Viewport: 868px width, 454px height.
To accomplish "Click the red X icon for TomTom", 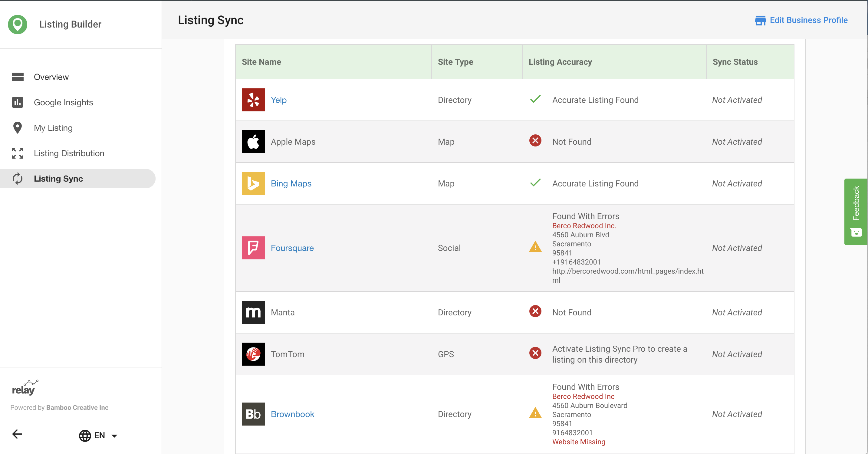I will tap(535, 353).
